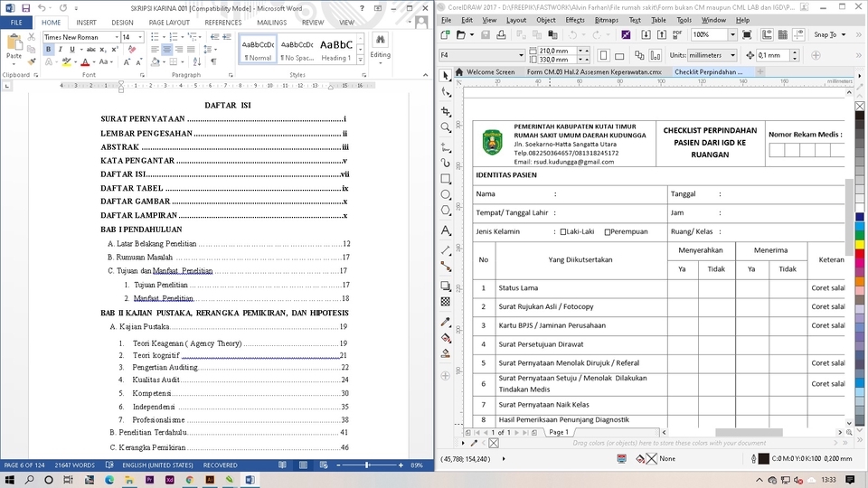Screen dimensions: 868x488
Task: Toggle Bold formatting in Word
Action: coord(48,49)
